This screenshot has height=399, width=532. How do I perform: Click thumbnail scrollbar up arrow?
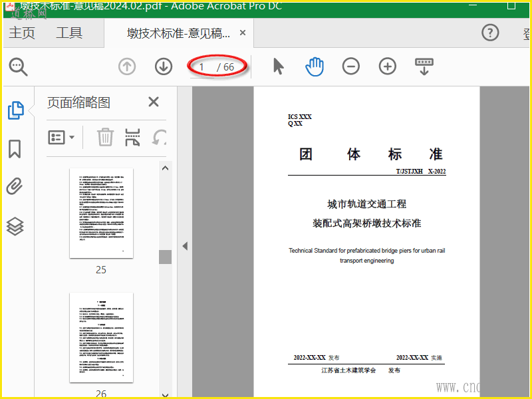(165, 168)
